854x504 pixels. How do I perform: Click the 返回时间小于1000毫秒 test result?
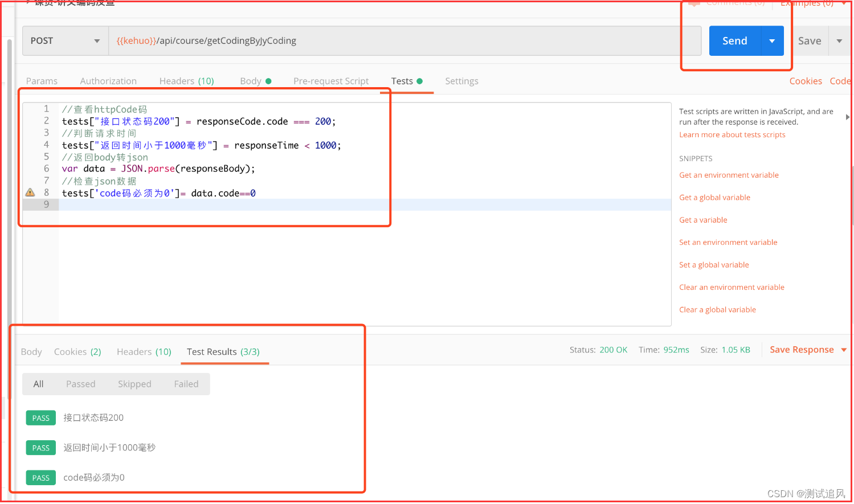(x=109, y=448)
